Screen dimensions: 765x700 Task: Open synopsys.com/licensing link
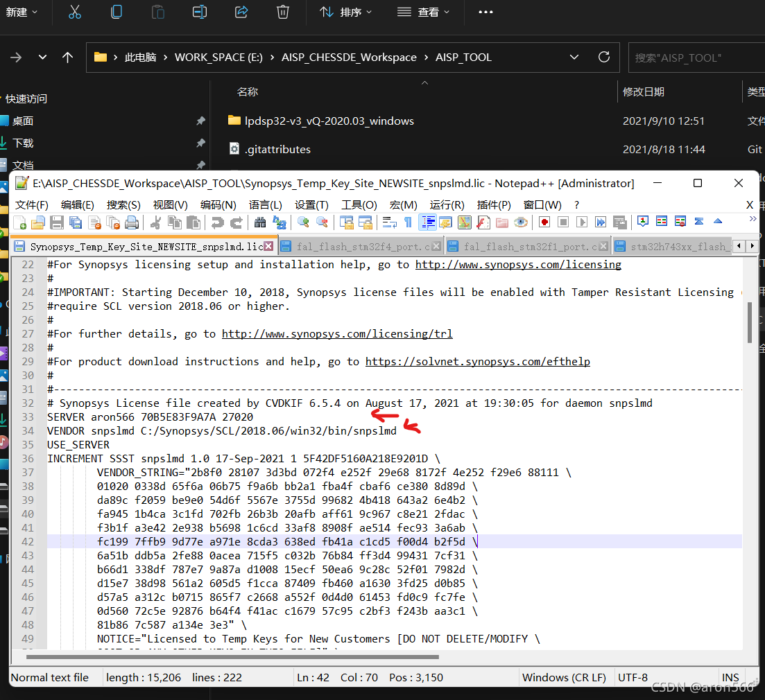518,265
